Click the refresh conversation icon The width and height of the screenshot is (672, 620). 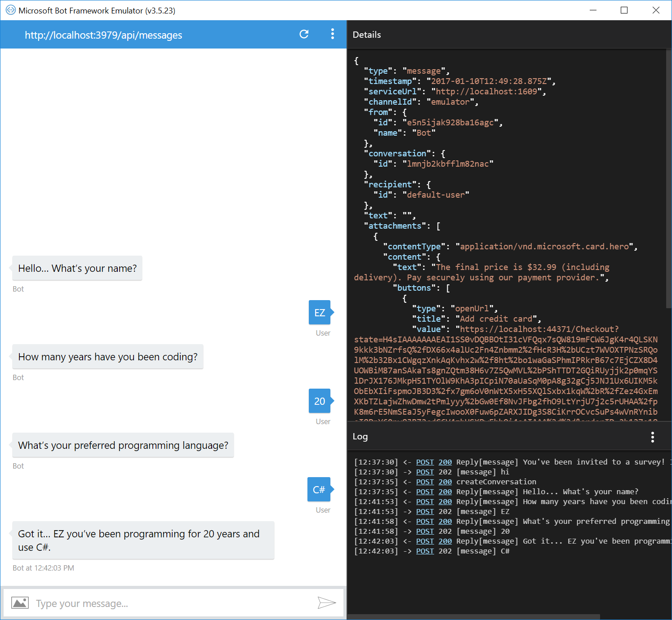click(x=304, y=34)
